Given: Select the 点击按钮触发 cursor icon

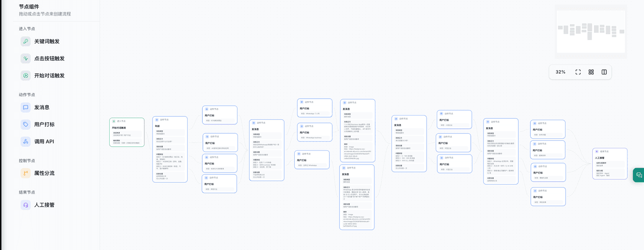Looking at the screenshot, I should click(x=26, y=58).
